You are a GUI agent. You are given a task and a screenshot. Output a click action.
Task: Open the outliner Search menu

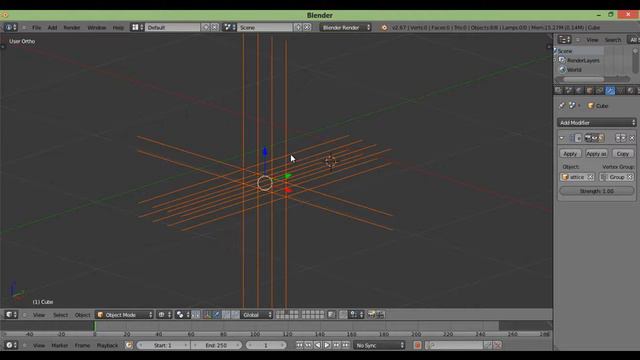(613, 40)
